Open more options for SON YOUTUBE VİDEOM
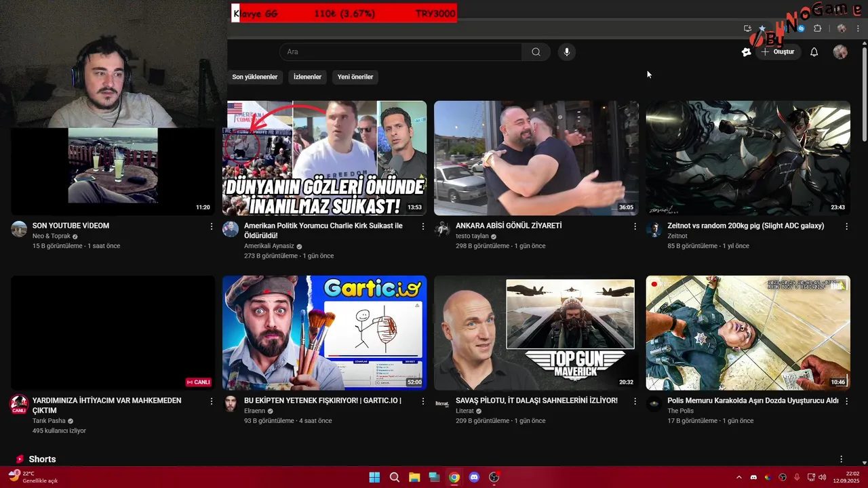This screenshot has width=868, height=488. pyautogui.click(x=211, y=226)
